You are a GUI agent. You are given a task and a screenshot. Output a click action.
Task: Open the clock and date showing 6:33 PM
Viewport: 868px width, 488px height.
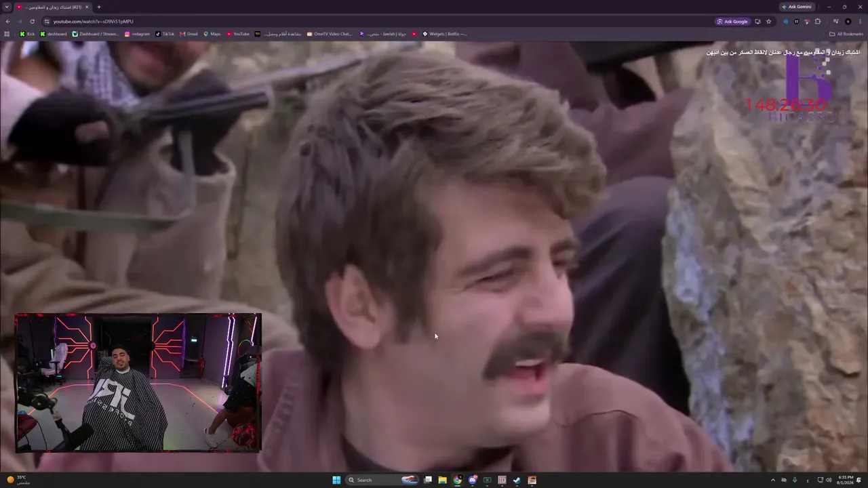coord(845,480)
